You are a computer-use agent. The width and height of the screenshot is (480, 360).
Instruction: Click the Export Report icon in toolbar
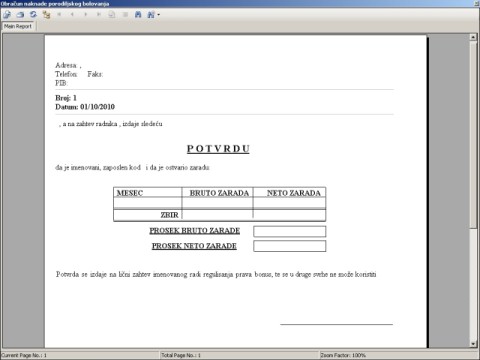coord(7,15)
